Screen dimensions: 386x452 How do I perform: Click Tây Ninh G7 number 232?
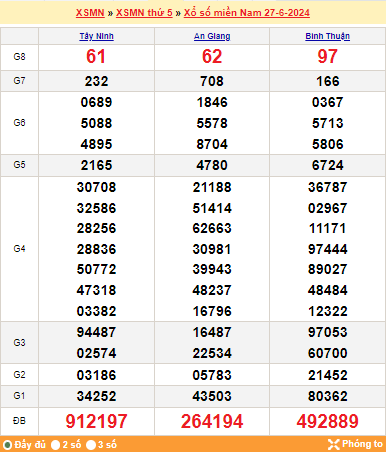(96, 81)
